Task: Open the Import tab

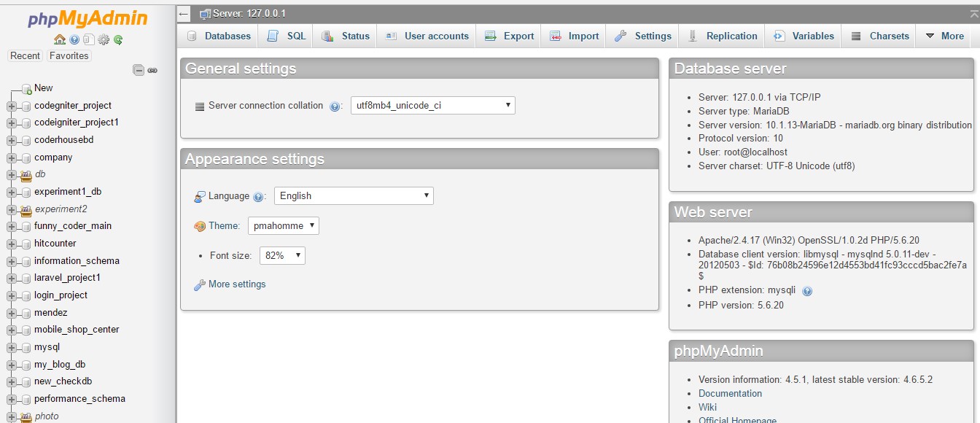Action: coord(574,36)
